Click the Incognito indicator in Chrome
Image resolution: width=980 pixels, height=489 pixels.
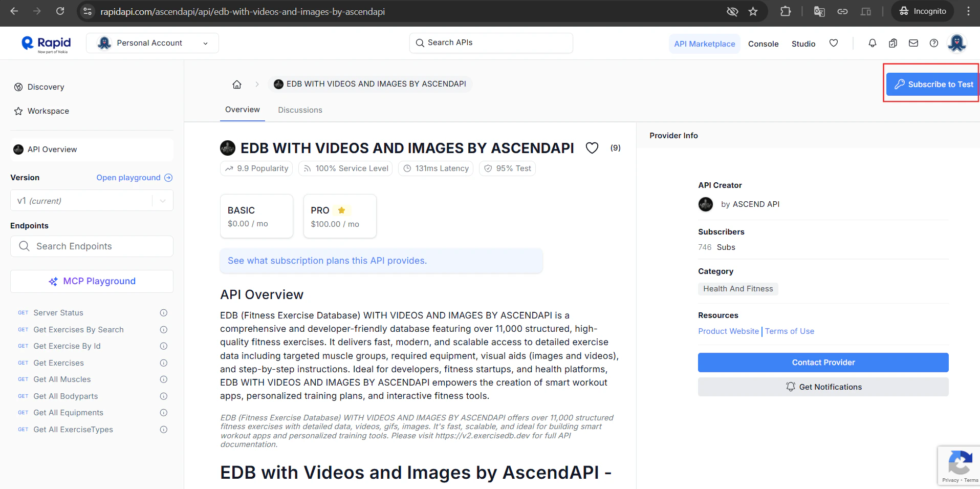[923, 11]
